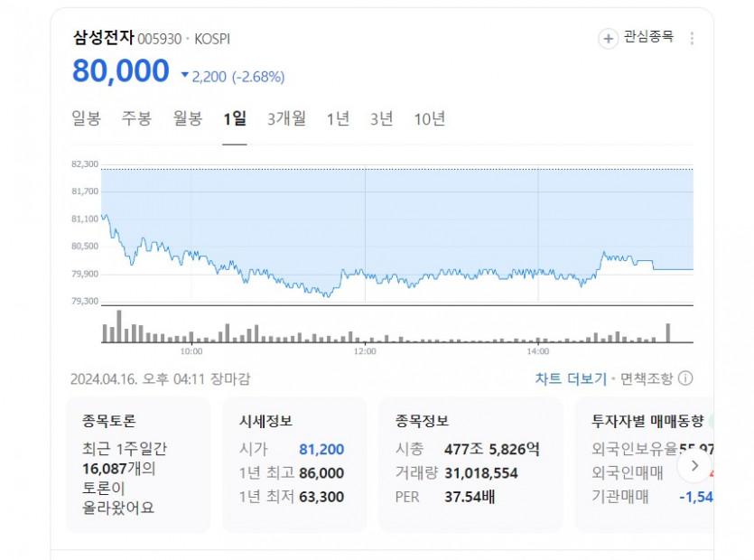Switch to the 일봉 chart tab
This screenshot has height=560, width=754.
coord(87,119)
